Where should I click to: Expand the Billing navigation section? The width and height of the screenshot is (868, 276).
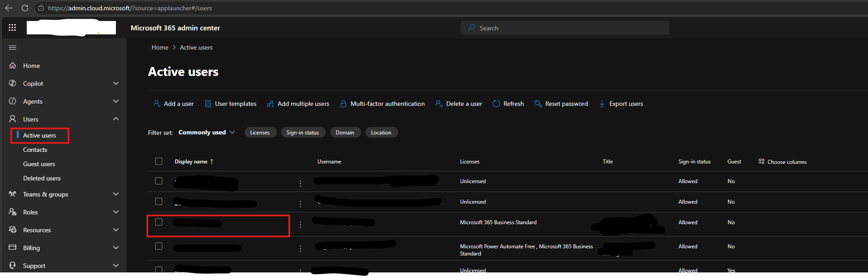[x=116, y=247]
